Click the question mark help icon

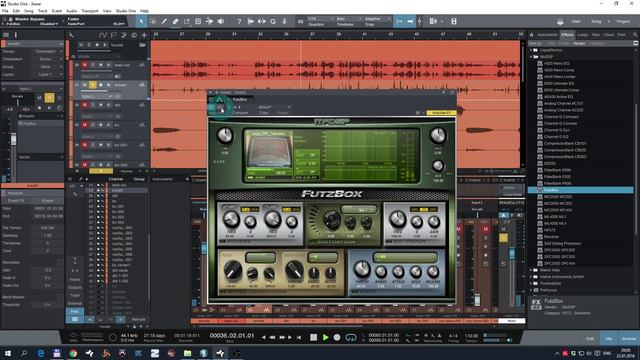(239, 21)
